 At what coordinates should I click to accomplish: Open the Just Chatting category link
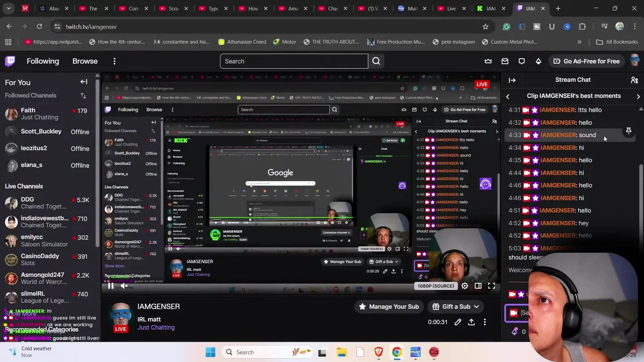tap(156, 327)
